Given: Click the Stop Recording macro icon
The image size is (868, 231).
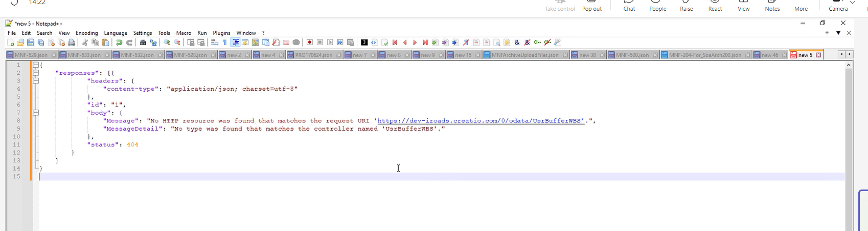Looking at the screenshot, I should click(320, 43).
